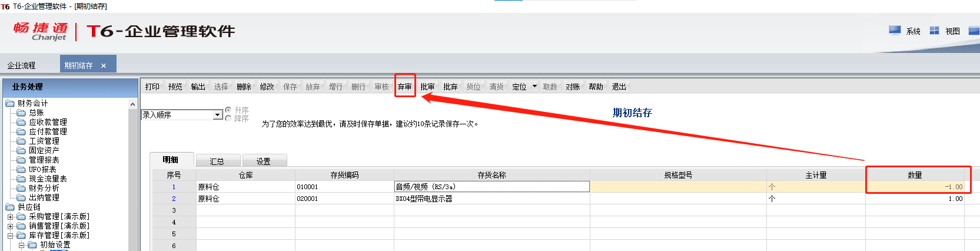980x251 pixels.
Task: Click 批审 for batch approval
Action: [x=428, y=87]
